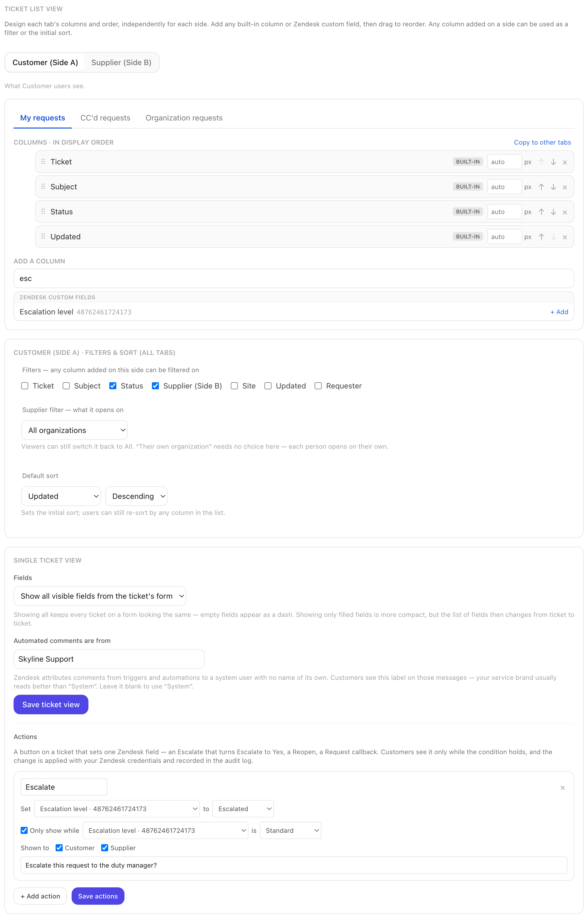Click Save ticket view button
The width and height of the screenshot is (588, 918).
[51, 704]
